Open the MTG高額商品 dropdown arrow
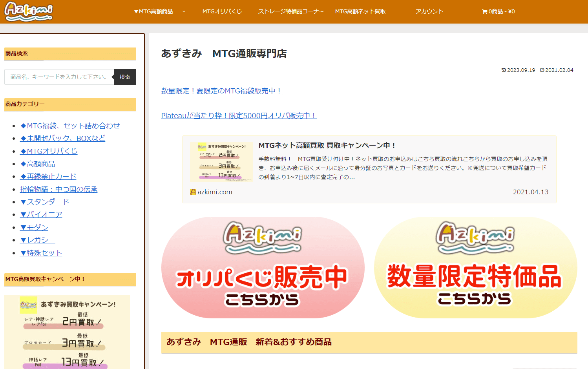 [184, 11]
